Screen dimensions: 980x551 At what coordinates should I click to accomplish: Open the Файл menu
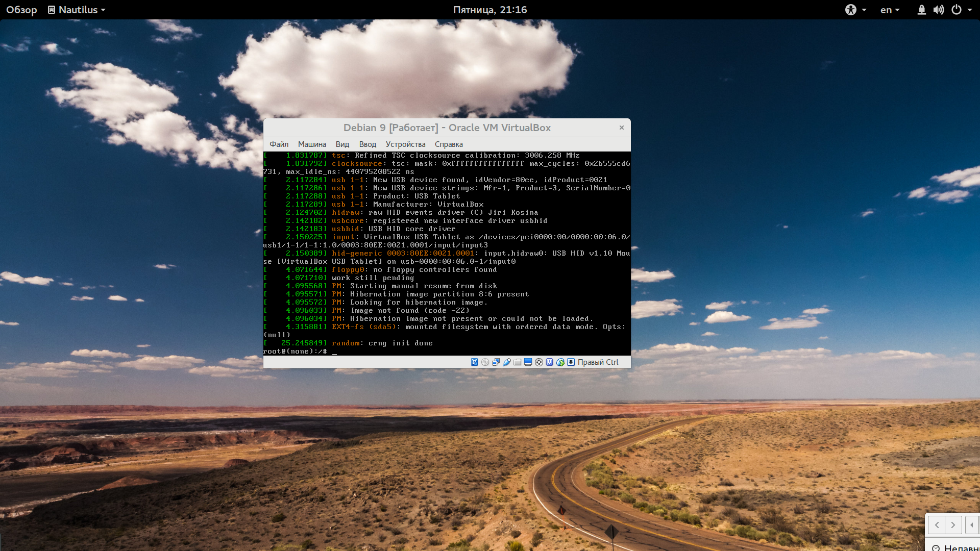coord(279,144)
